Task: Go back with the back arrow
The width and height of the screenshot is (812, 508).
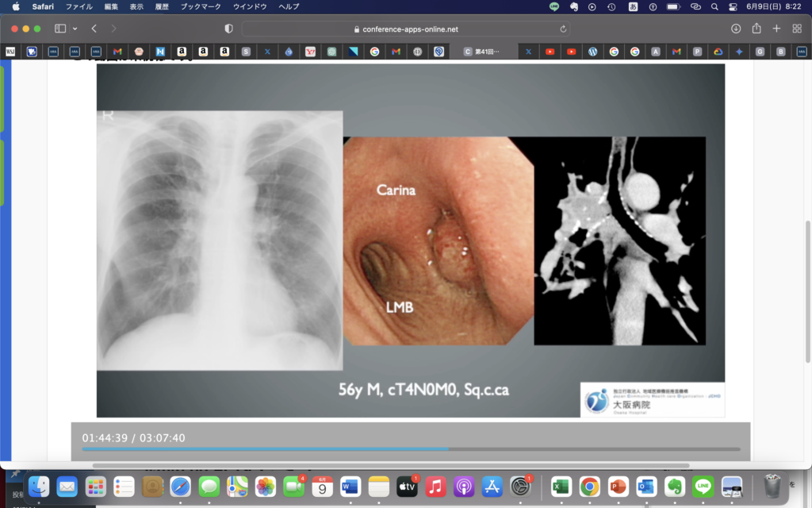Action: point(94,29)
